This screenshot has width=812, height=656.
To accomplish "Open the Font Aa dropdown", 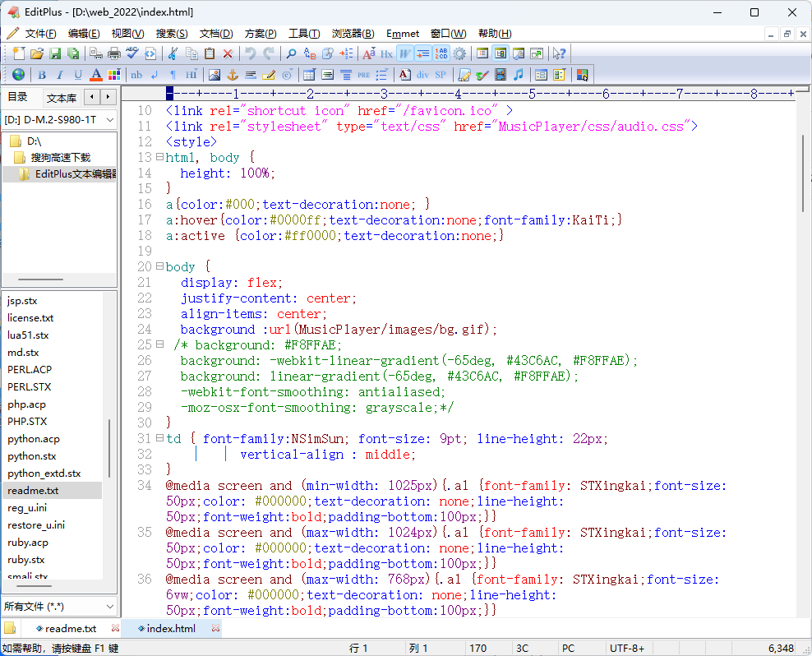I will (x=369, y=53).
